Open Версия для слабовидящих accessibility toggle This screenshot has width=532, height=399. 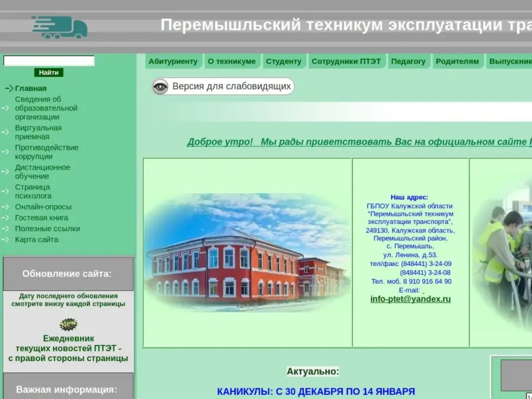(231, 87)
